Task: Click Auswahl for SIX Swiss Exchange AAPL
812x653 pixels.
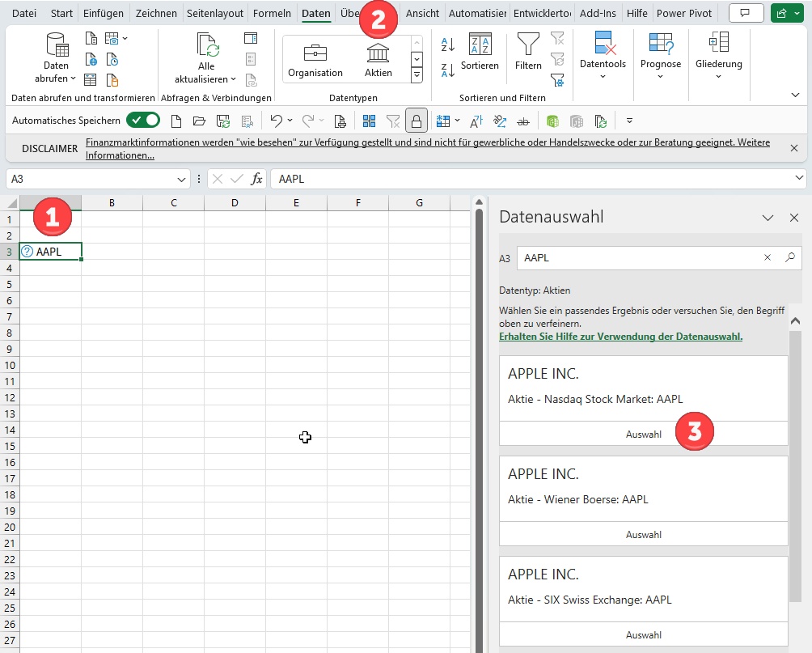Action: point(643,635)
